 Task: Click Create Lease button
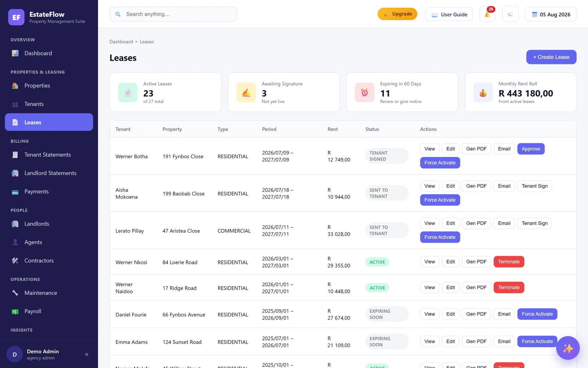tap(551, 57)
